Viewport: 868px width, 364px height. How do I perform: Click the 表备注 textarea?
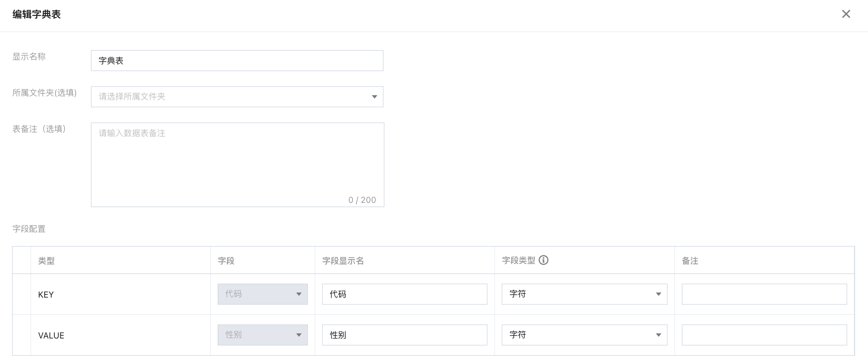(237, 164)
